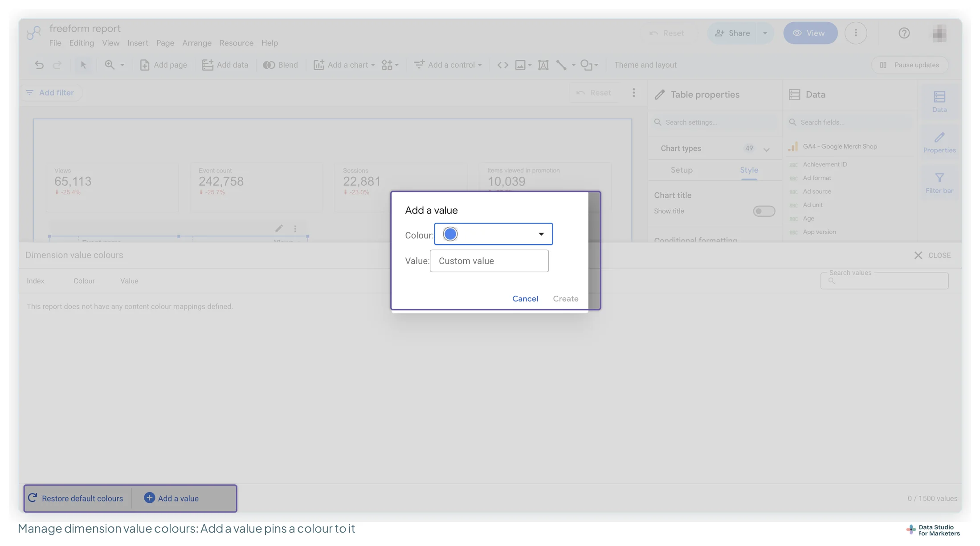Click the table edit pencil icon
This screenshot has height=546, width=980.
(279, 228)
